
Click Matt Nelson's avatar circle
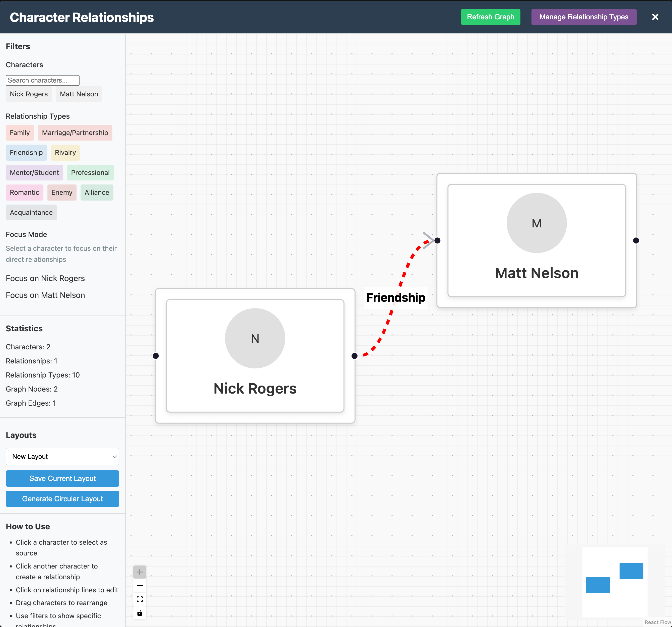coord(536,223)
